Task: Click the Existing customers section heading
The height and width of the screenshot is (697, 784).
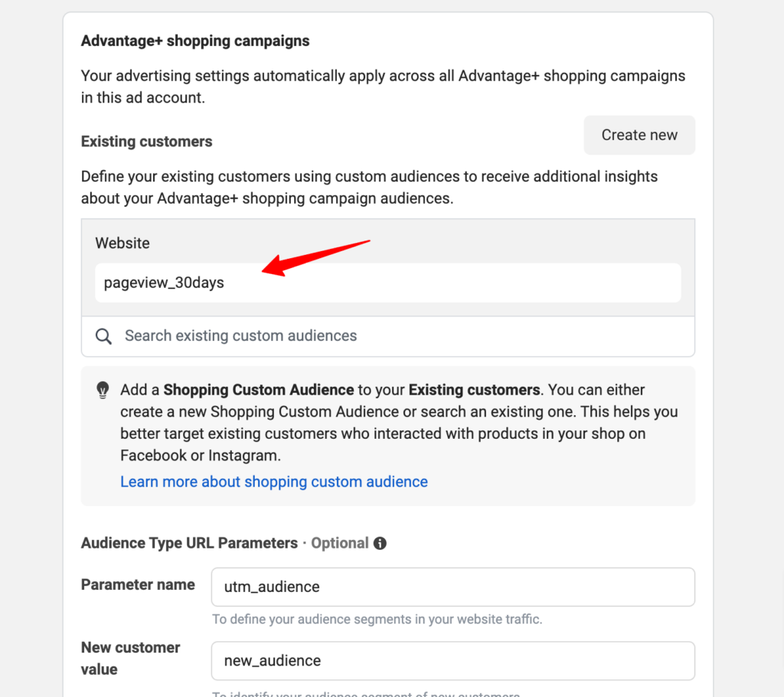Action: click(146, 142)
